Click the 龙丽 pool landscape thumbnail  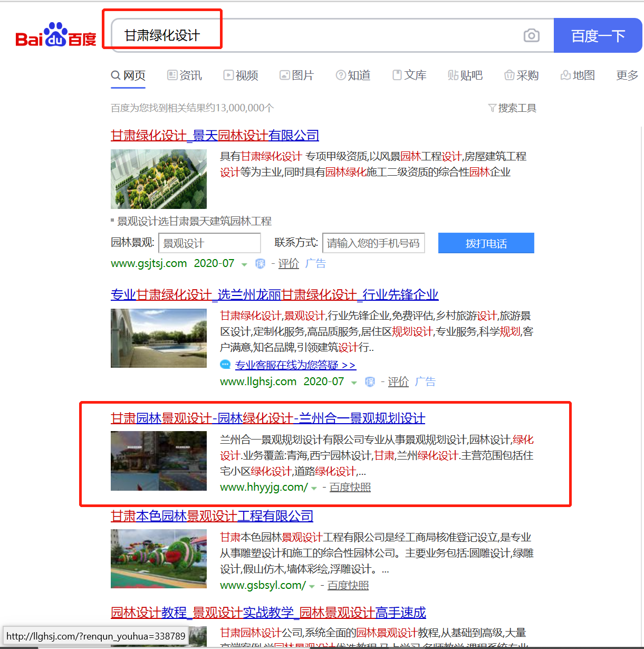tap(159, 338)
